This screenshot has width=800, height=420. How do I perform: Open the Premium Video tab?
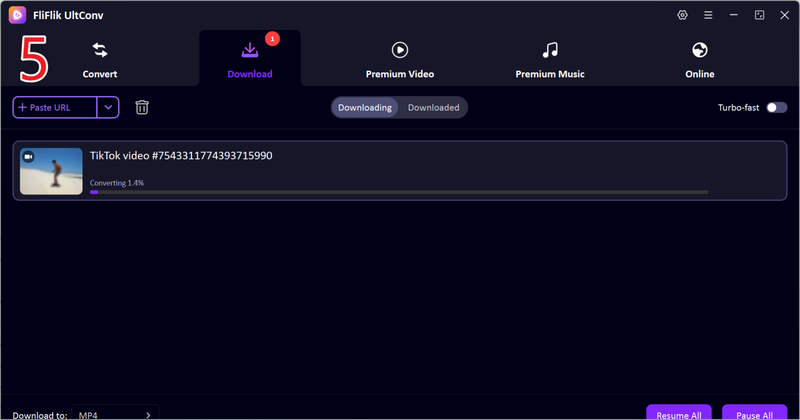[400, 58]
